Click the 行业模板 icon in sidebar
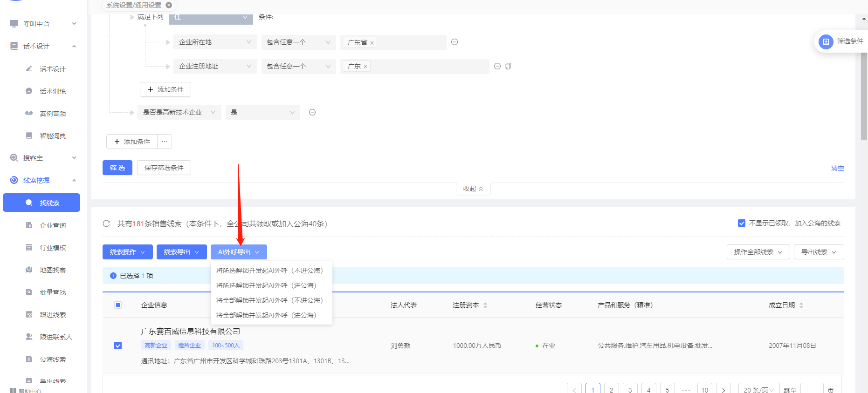Screen dimensions: 868x393 pos(29,247)
